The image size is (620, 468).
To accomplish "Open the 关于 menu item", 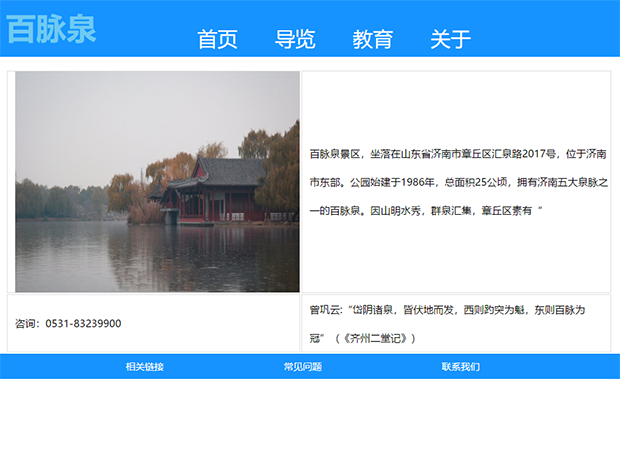I will (450, 39).
